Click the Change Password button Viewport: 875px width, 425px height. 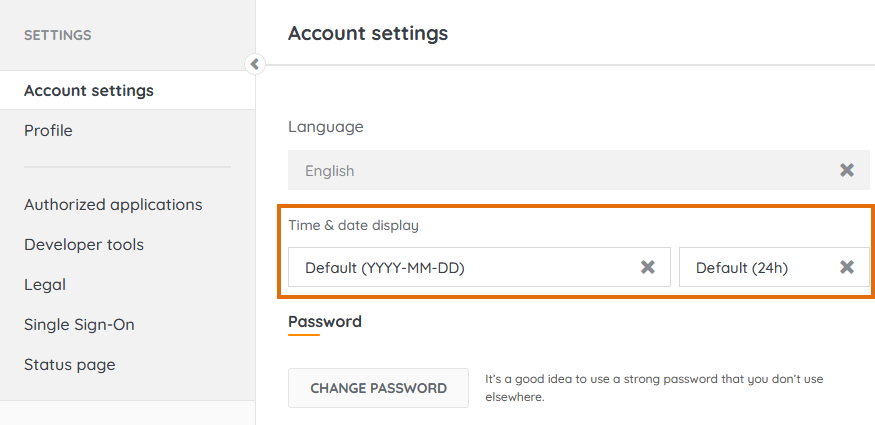378,388
